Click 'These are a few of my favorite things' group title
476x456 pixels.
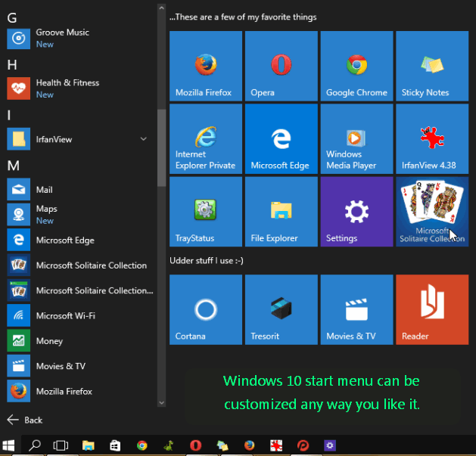point(243,17)
